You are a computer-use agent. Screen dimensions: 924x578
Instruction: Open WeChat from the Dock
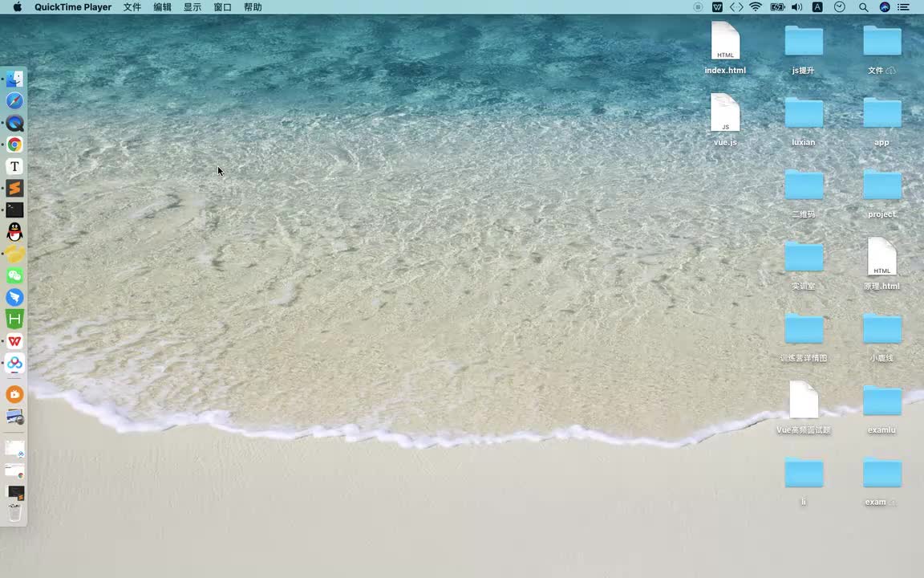14,275
